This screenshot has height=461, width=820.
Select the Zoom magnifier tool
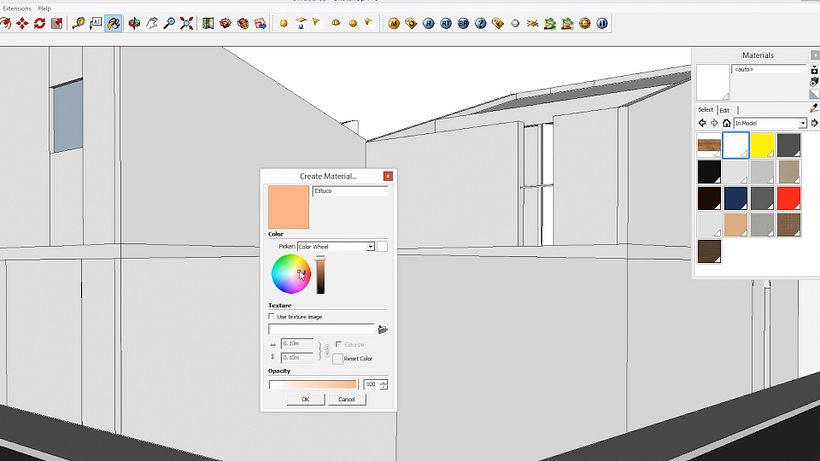(x=169, y=23)
